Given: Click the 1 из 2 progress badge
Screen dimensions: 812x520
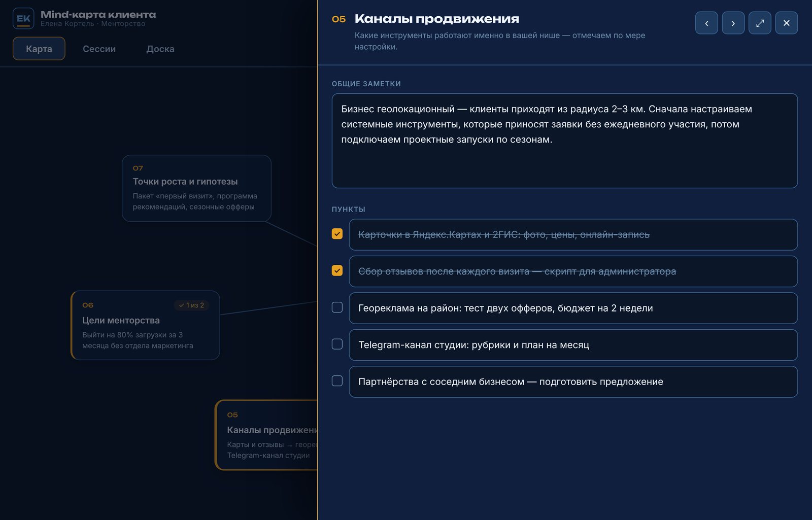Looking at the screenshot, I should point(191,305).
